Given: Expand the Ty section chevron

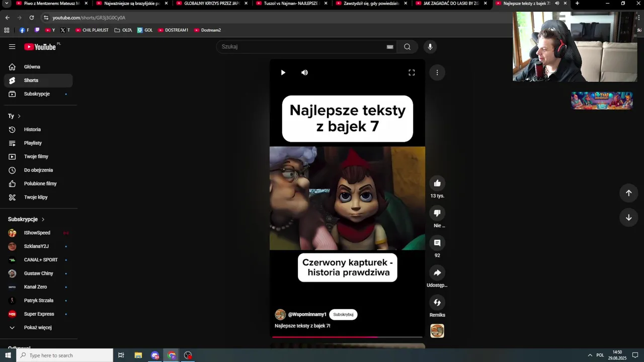Looking at the screenshot, I should [19, 116].
